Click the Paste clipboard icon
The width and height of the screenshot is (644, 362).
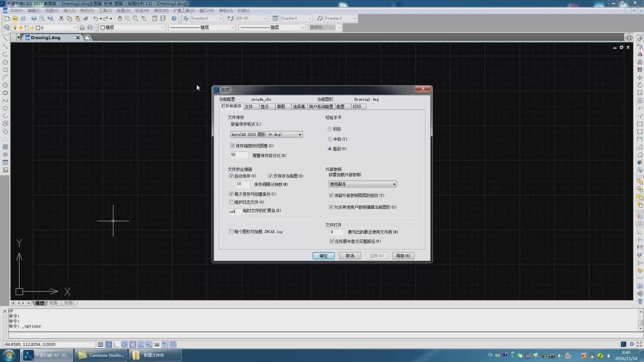[77, 19]
